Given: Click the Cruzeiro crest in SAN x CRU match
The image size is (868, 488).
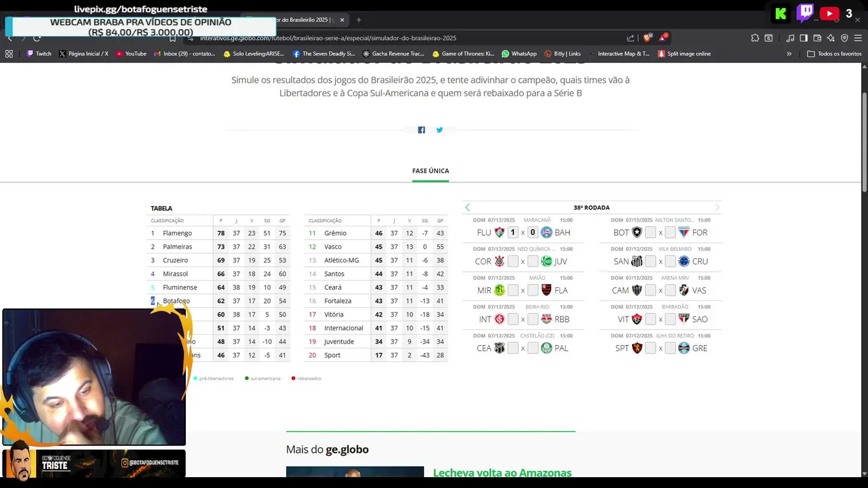Looking at the screenshot, I should tap(684, 262).
